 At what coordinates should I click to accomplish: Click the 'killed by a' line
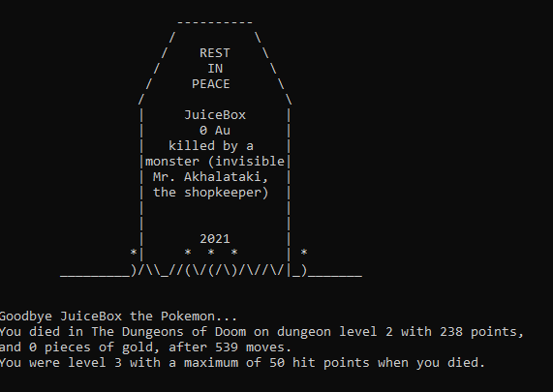point(211,146)
